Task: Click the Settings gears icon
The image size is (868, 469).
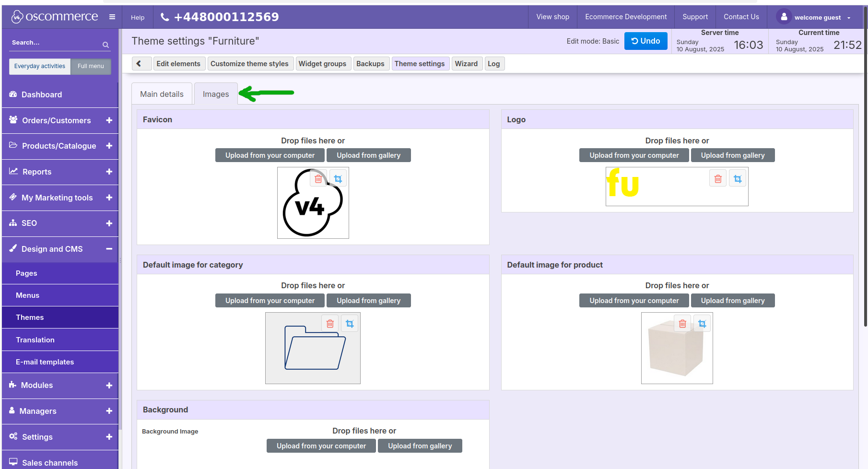Action: [13, 436]
